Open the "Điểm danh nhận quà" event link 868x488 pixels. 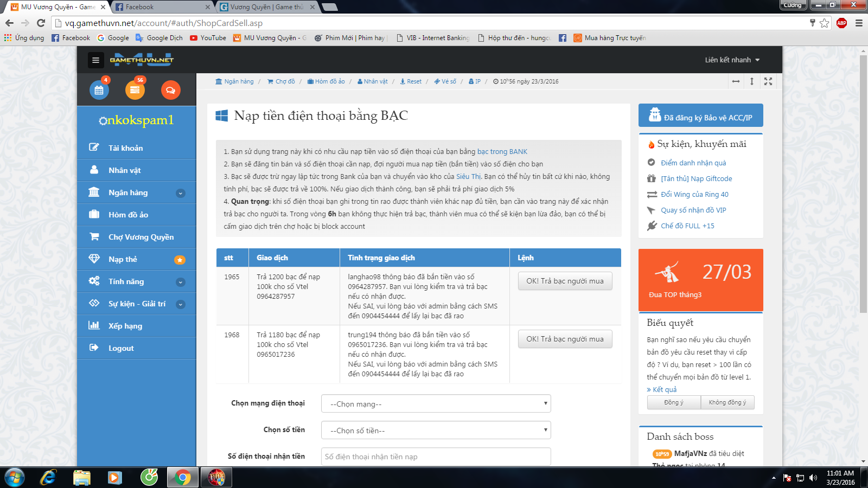tap(693, 163)
